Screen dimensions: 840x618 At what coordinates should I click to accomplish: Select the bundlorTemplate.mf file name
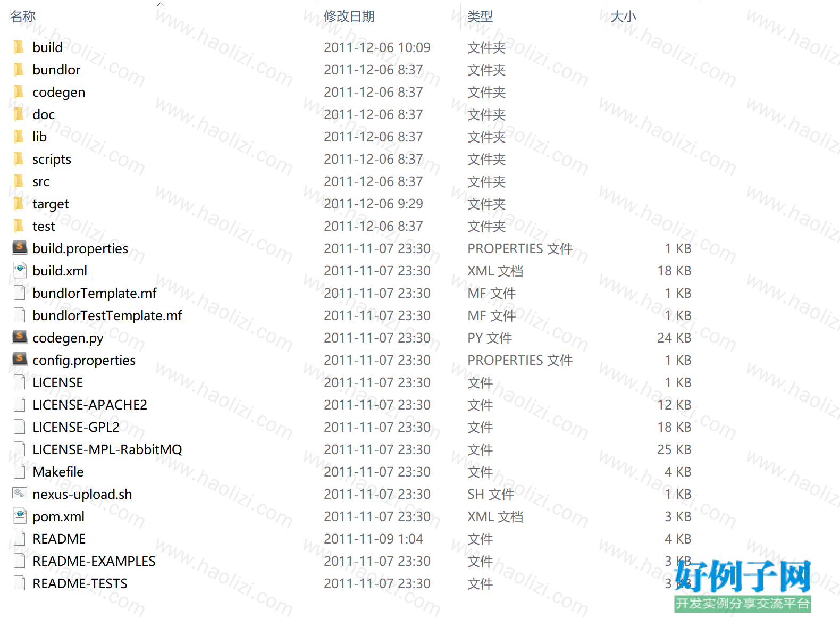[95, 293]
